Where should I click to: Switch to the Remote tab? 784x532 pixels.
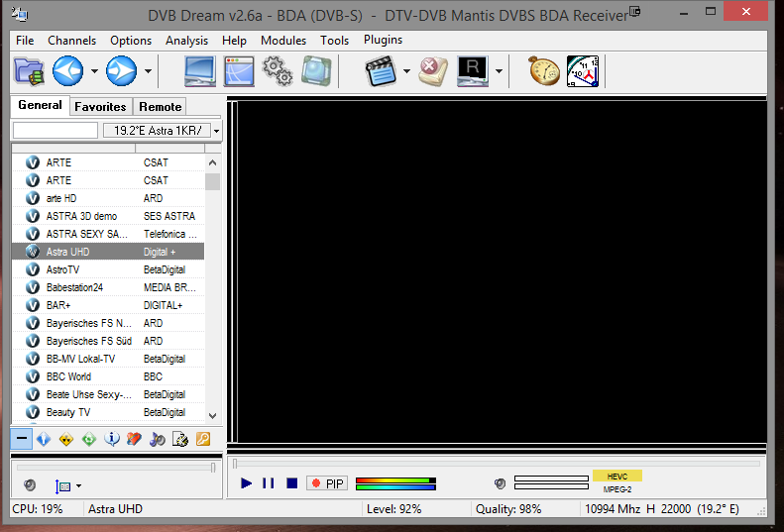coord(160,107)
